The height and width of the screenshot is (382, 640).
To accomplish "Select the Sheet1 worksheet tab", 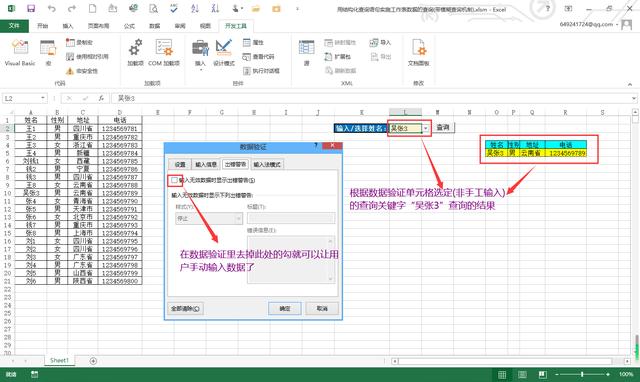I will coord(60,361).
